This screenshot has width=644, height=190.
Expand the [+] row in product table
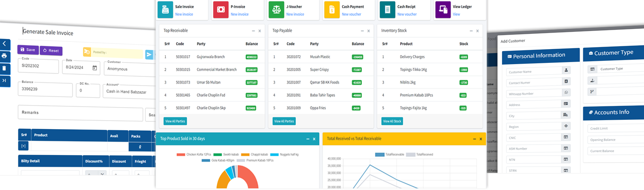pos(23,146)
